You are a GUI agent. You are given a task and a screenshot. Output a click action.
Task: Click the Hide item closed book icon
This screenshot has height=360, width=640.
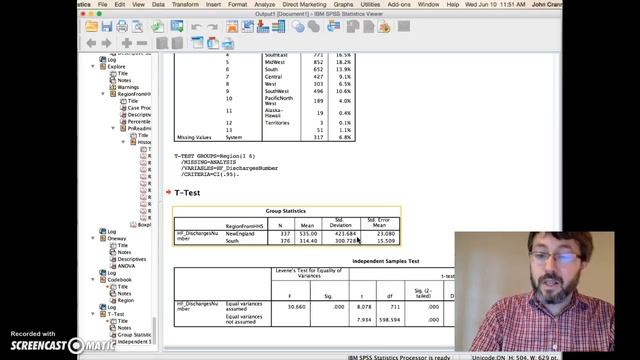[177, 43]
